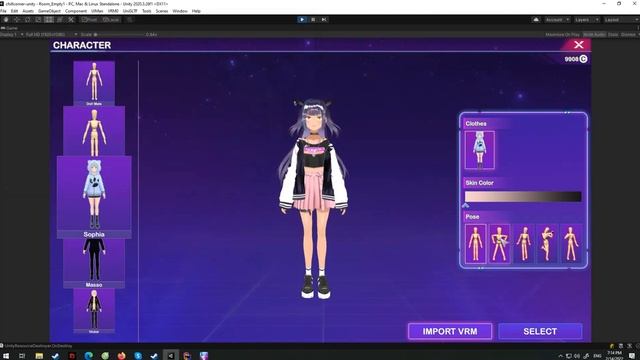Click the Skin Color gradient bar
The height and width of the screenshot is (360, 640).
523,197
